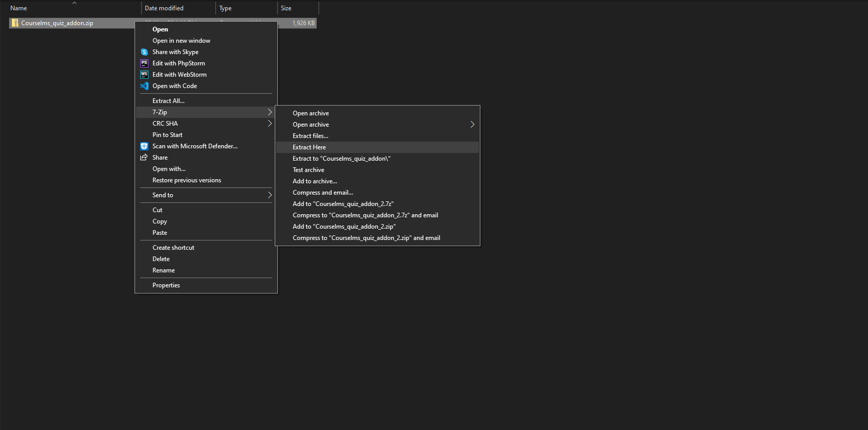Select the Courselms_quiz_addon.zip file name
This screenshot has height=430, width=868.
point(57,23)
